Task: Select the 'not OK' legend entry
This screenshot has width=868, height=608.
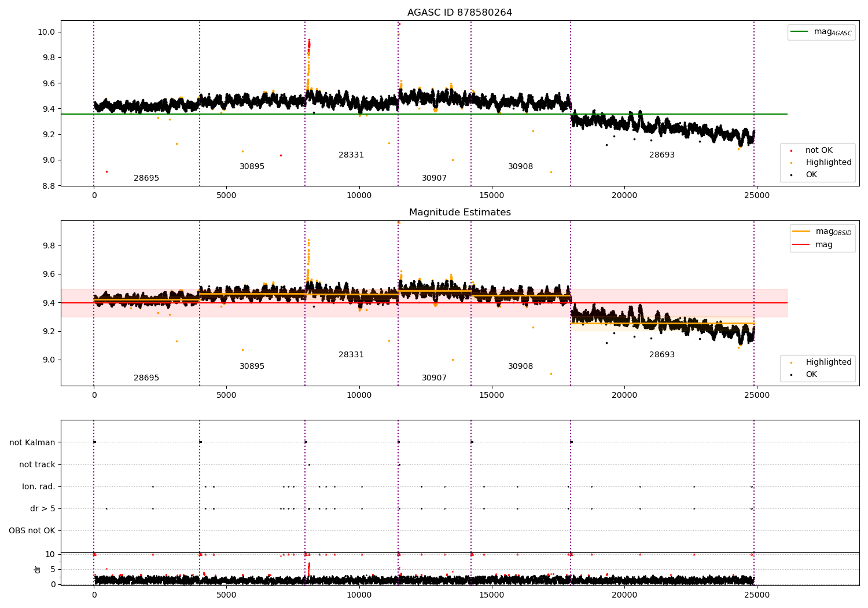Action: pyautogui.click(x=819, y=151)
